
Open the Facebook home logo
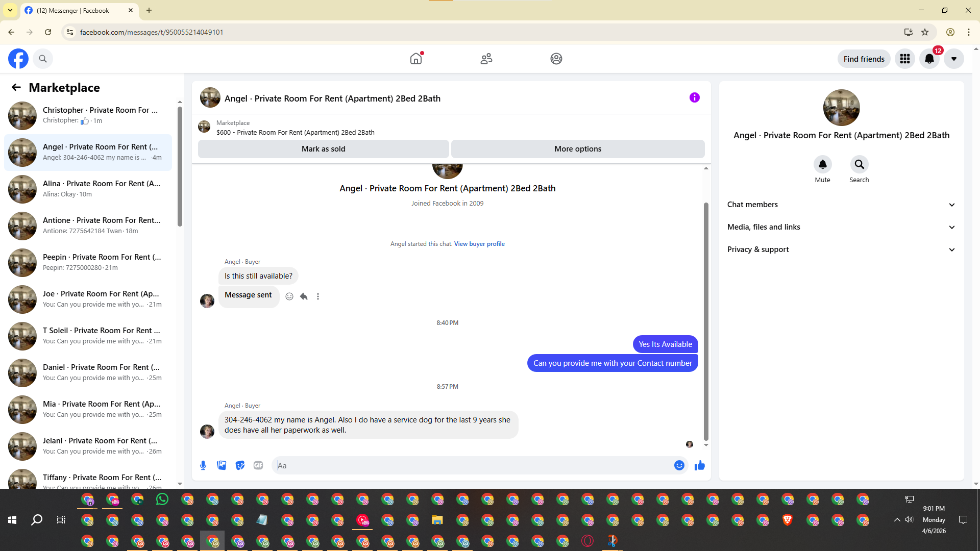18,59
